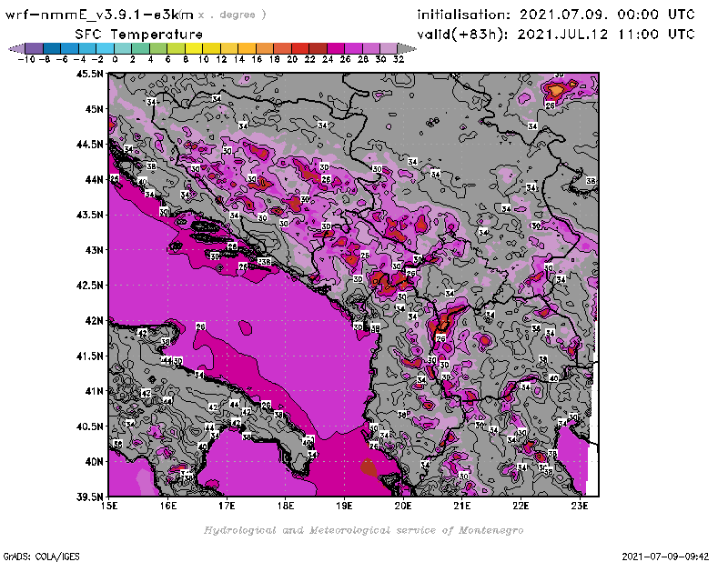Click the valid(+83h) forecast time text
This screenshot has width=728, height=562.
[555, 35]
